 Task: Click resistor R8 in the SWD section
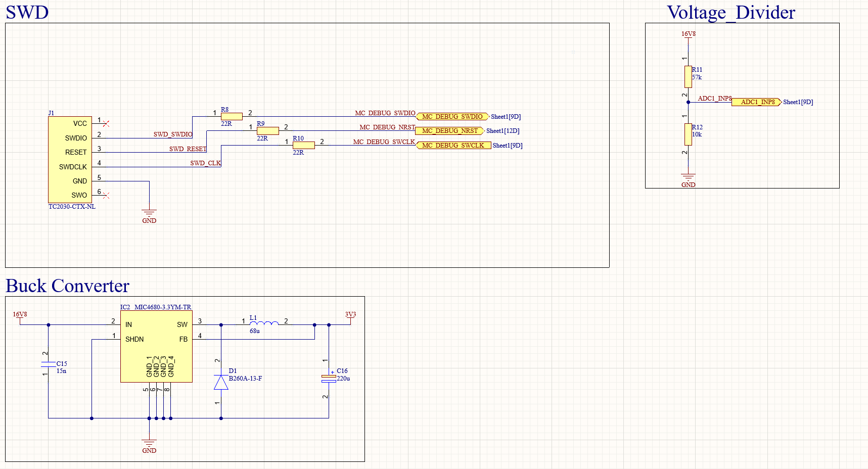point(232,116)
